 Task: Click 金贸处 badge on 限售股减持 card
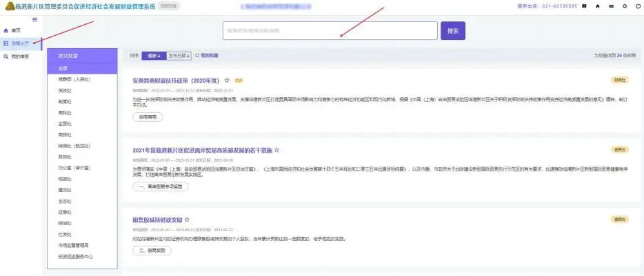(620, 220)
